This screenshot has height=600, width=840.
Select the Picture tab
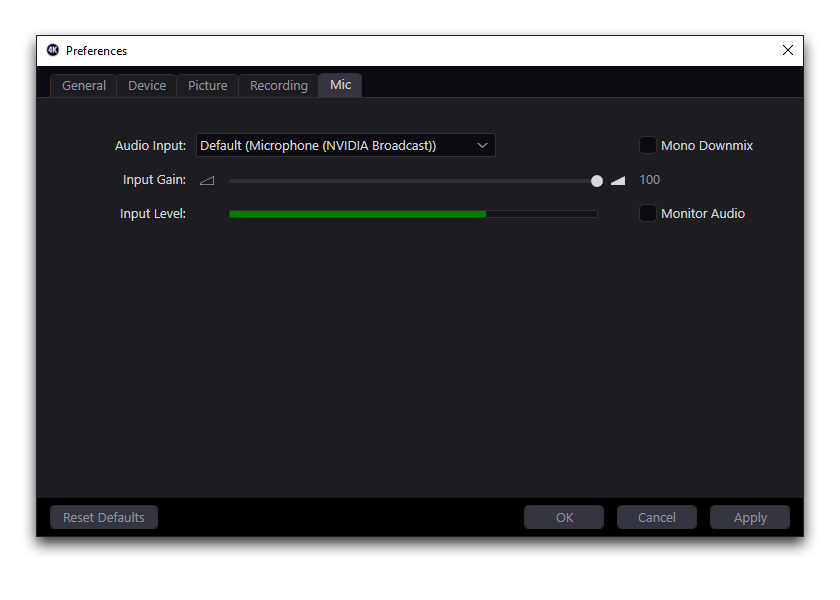coord(208,86)
